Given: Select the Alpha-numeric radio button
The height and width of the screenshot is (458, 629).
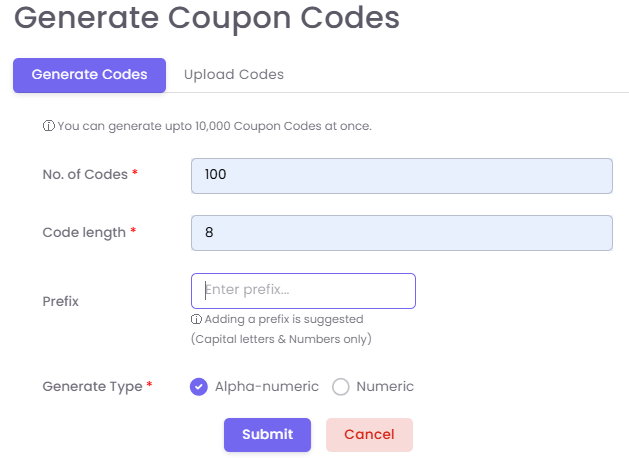Looking at the screenshot, I should pyautogui.click(x=199, y=387).
